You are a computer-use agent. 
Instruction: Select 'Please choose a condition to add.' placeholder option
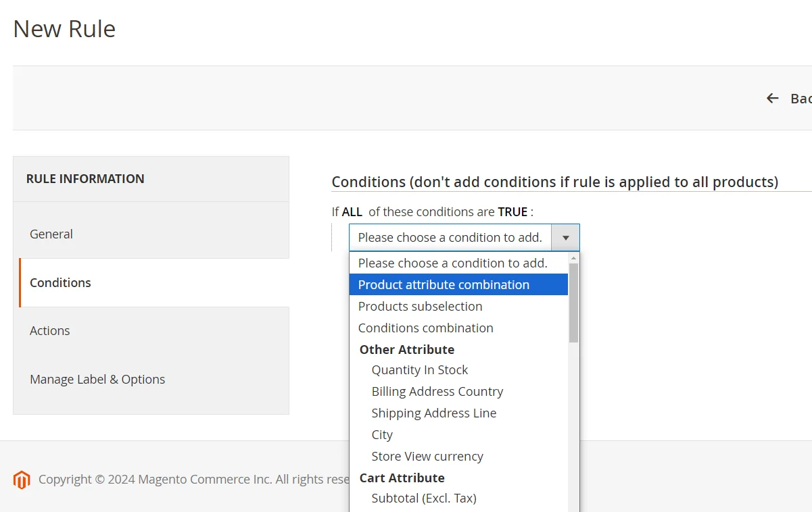[452, 263]
